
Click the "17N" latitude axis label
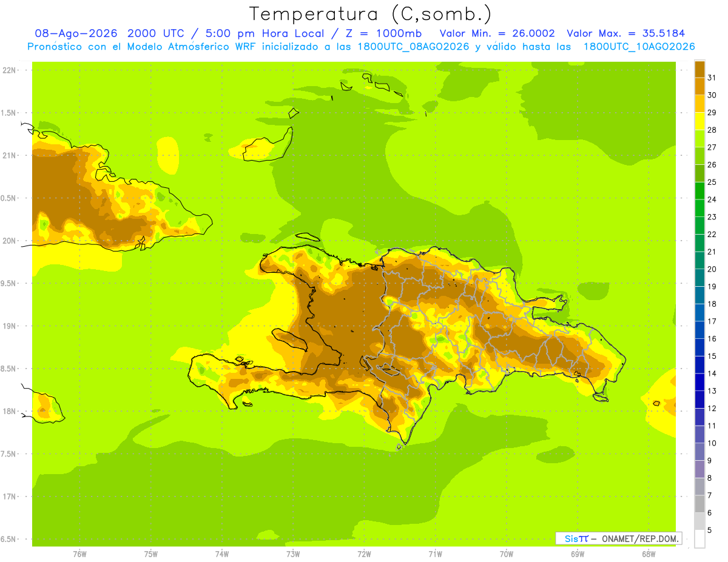tap(8, 497)
